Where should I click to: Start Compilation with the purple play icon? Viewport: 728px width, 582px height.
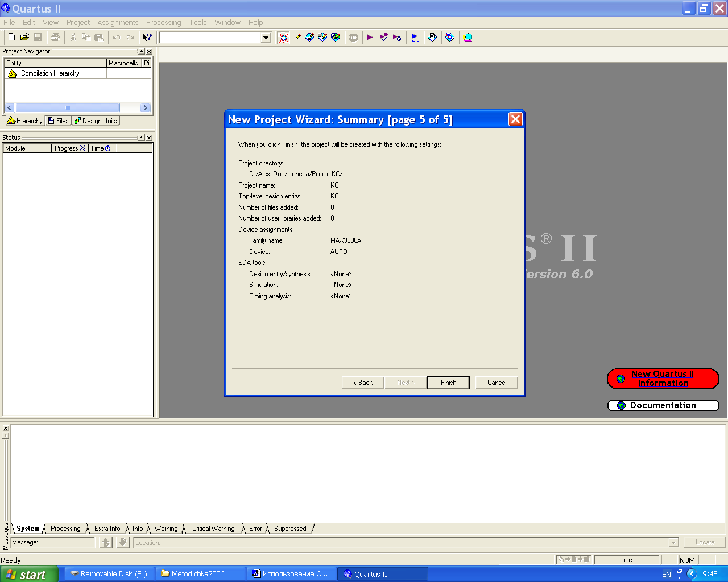pyautogui.click(x=370, y=38)
